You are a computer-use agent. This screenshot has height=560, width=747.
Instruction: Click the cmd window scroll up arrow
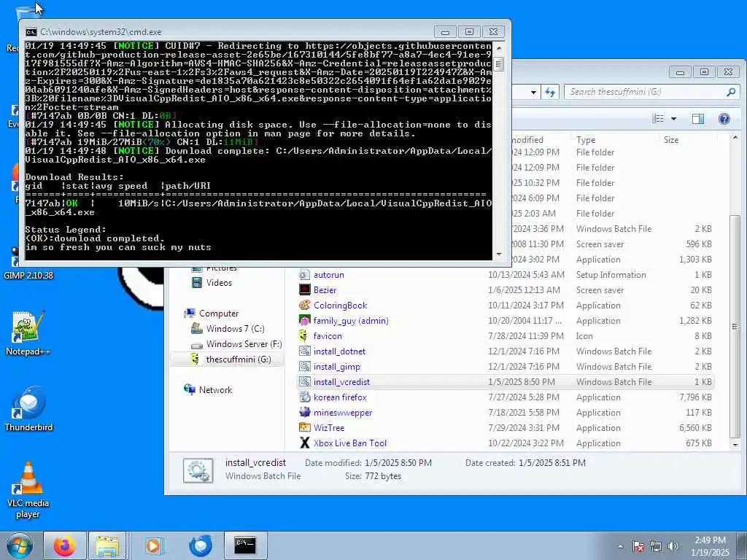coord(499,48)
